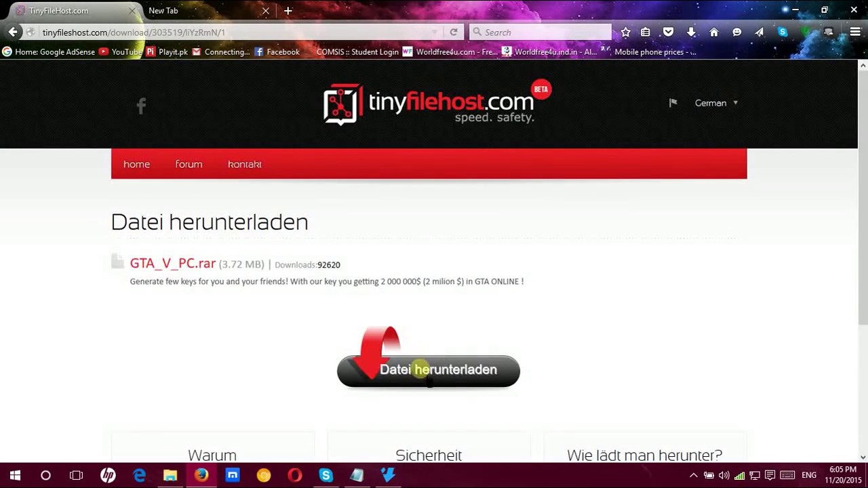Click the Sicherheit heading
Screen dimensions: 868x488
[x=429, y=455]
